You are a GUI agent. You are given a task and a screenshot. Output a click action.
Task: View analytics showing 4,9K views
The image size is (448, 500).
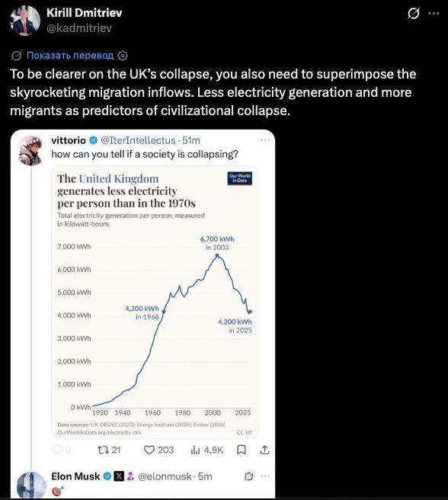pos(206,450)
